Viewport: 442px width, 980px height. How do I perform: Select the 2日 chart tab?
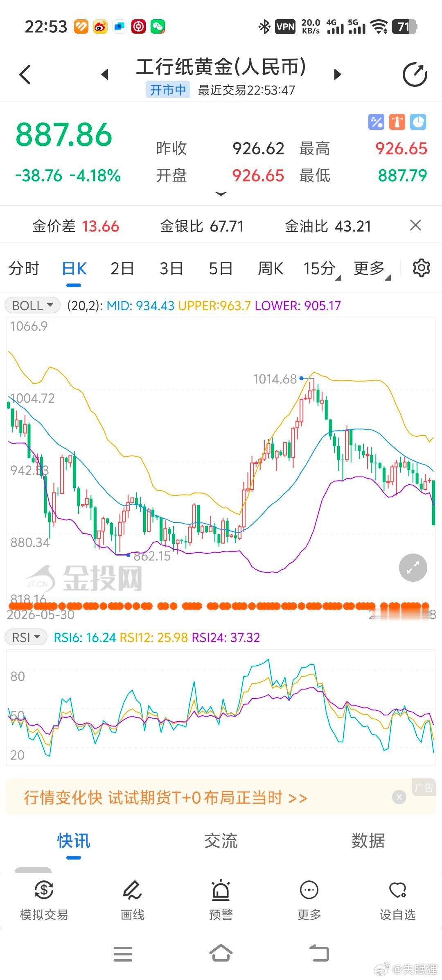122,269
